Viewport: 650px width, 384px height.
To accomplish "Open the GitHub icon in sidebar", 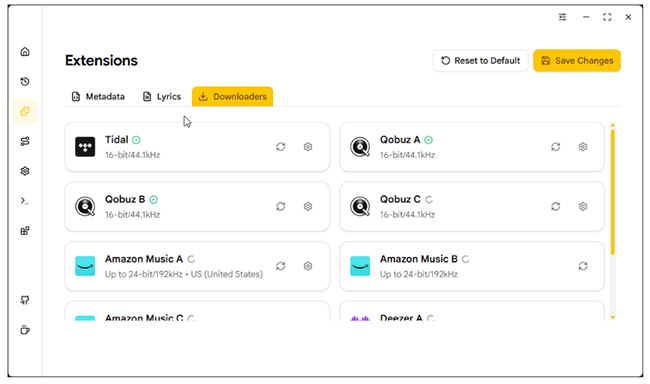I will click(25, 300).
